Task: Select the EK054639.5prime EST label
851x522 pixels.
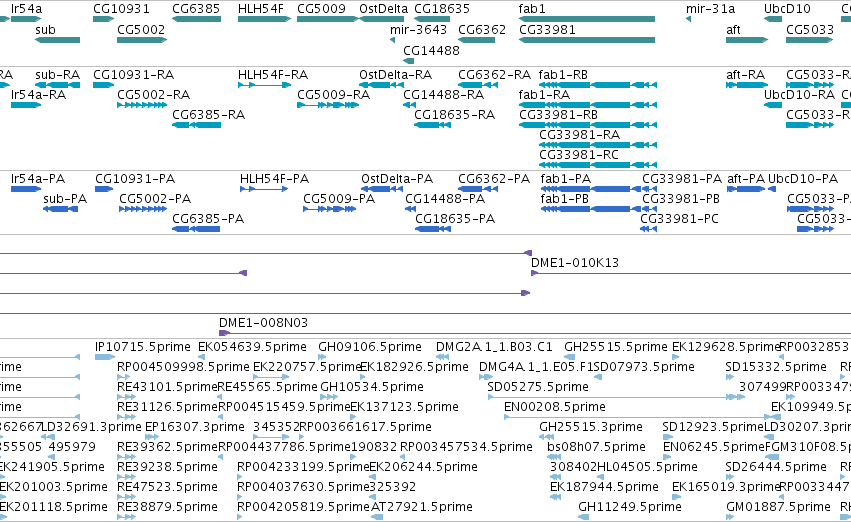Action: coord(252,347)
